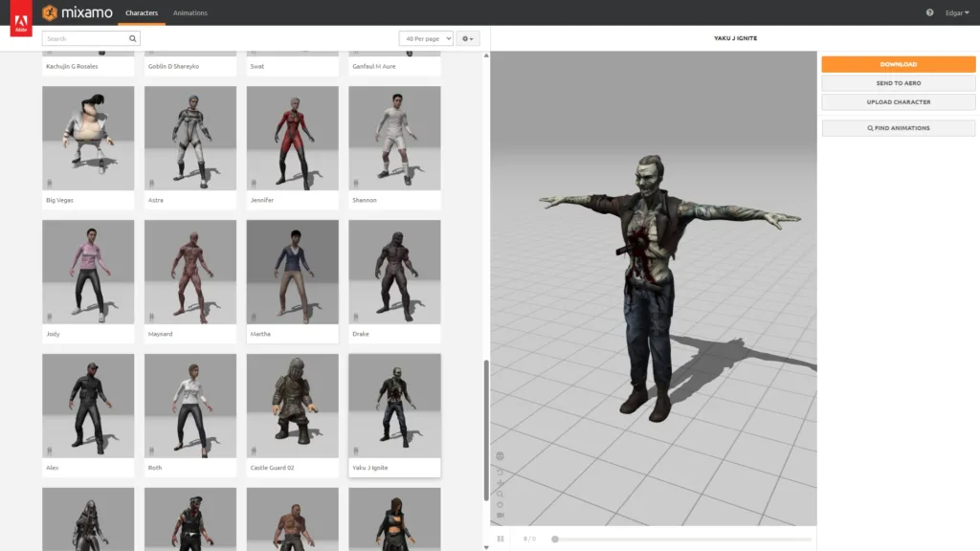The image size is (980, 551).
Task: Open help via the question mark icon
Action: pyautogui.click(x=929, y=12)
